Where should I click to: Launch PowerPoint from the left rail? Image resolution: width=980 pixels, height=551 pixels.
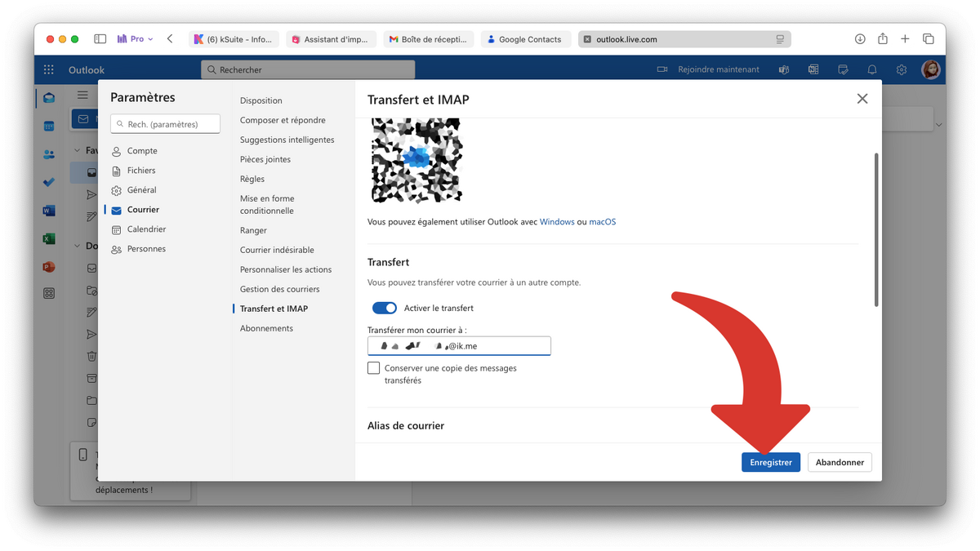[49, 267]
